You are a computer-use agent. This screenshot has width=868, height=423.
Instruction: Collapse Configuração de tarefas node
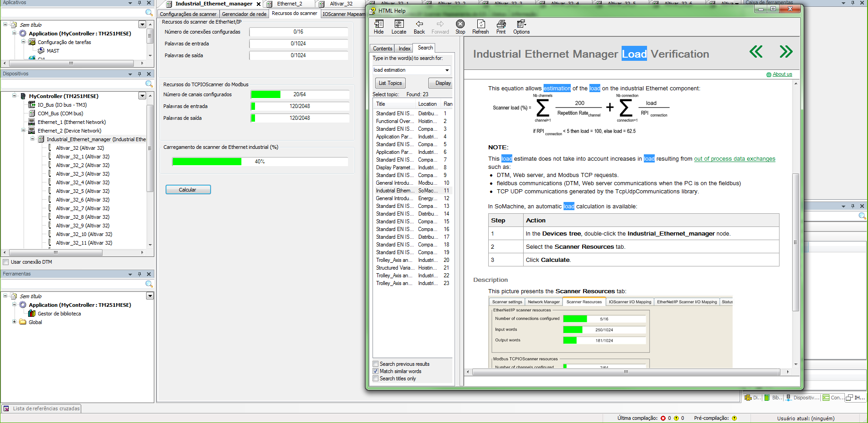(x=24, y=42)
